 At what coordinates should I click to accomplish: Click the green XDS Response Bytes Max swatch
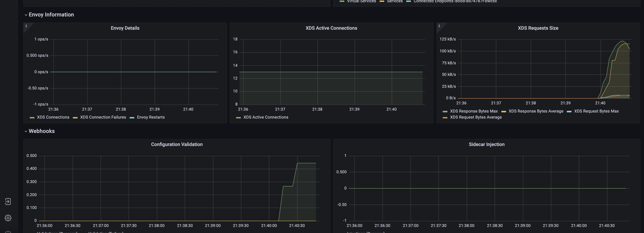445,112
